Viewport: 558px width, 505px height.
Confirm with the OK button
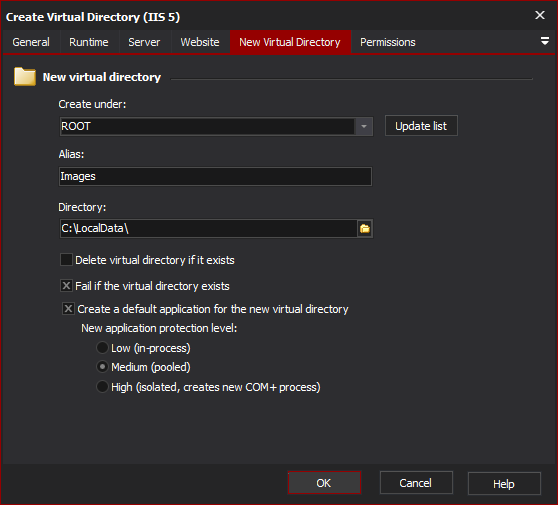[x=324, y=483]
